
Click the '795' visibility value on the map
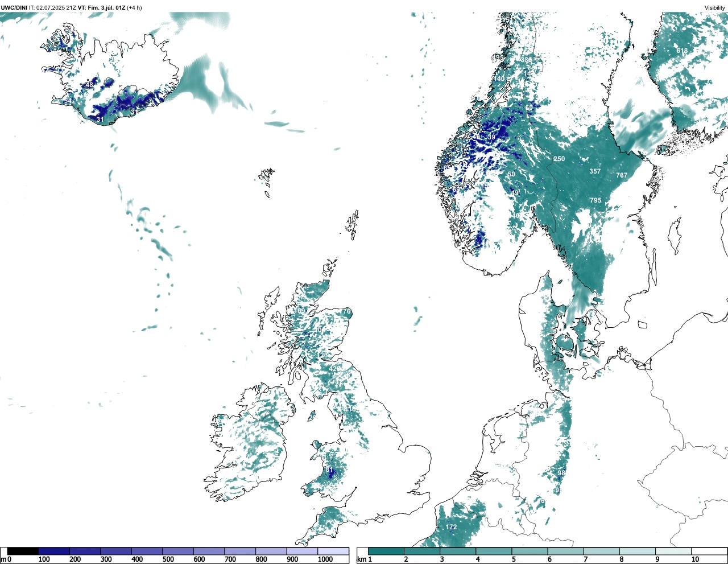595,200
